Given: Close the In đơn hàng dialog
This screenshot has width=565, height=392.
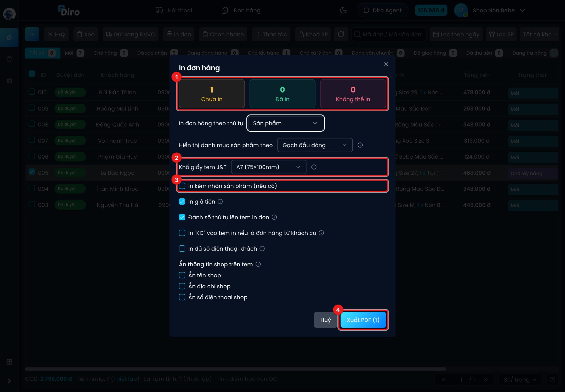Looking at the screenshot, I should (x=386, y=64).
